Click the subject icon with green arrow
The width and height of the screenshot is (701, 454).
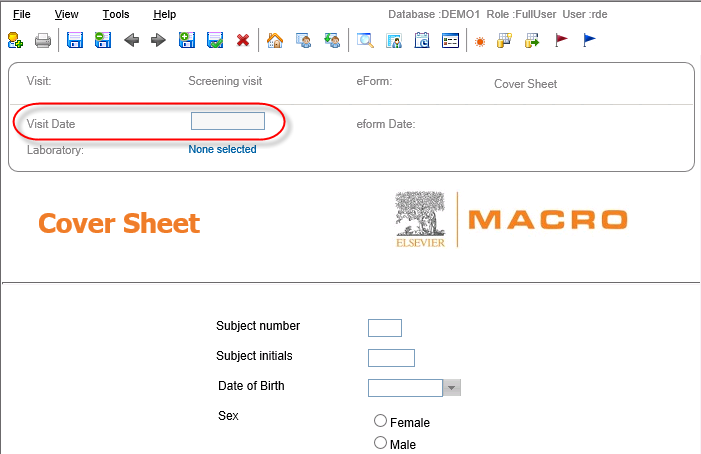(332, 41)
